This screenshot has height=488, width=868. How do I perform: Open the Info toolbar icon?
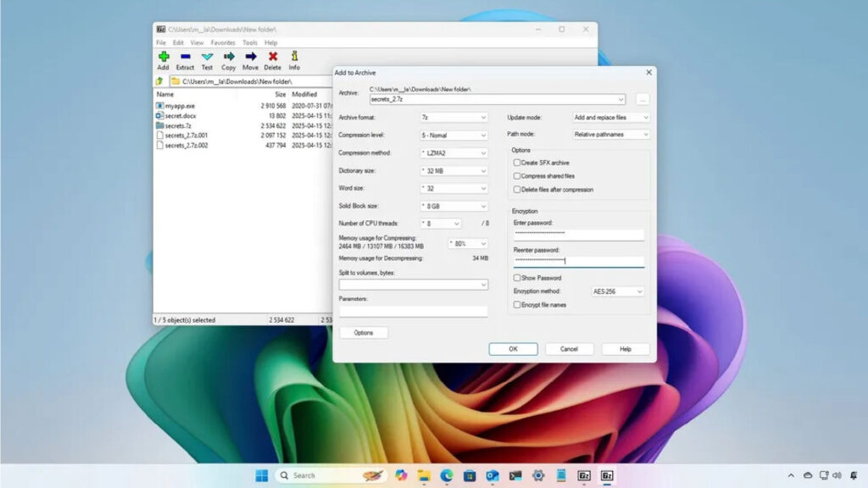(294, 57)
